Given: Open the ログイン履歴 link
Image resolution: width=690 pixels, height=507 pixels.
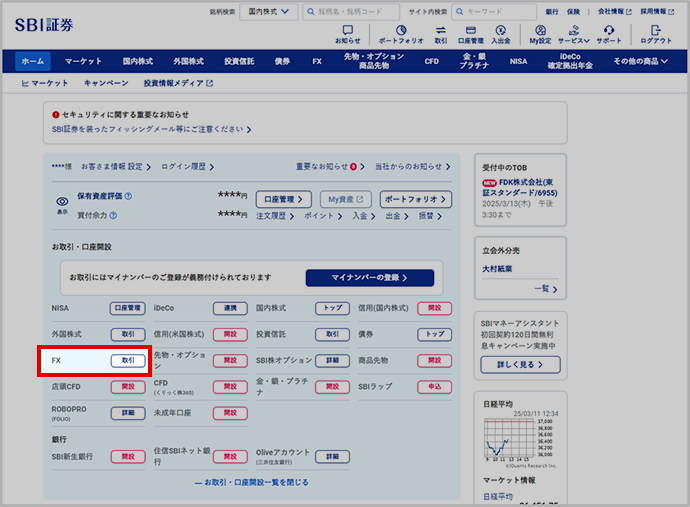Looking at the screenshot, I should pyautogui.click(x=187, y=167).
